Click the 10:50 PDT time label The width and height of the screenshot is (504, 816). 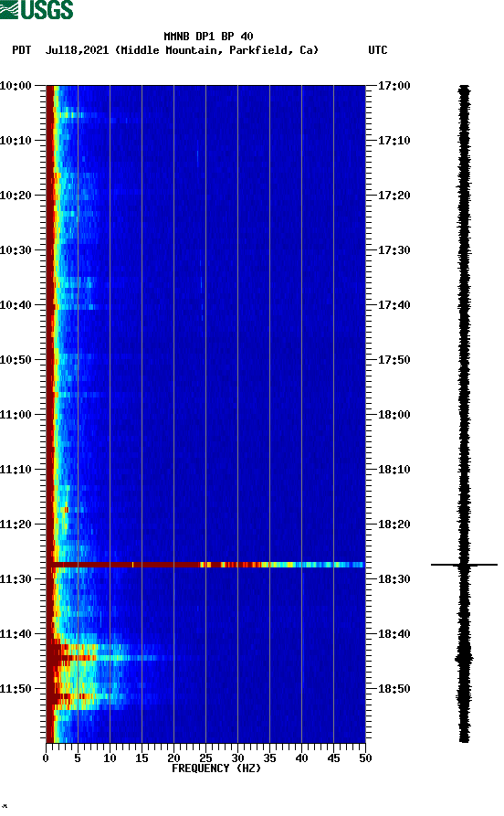pyautogui.click(x=16, y=360)
